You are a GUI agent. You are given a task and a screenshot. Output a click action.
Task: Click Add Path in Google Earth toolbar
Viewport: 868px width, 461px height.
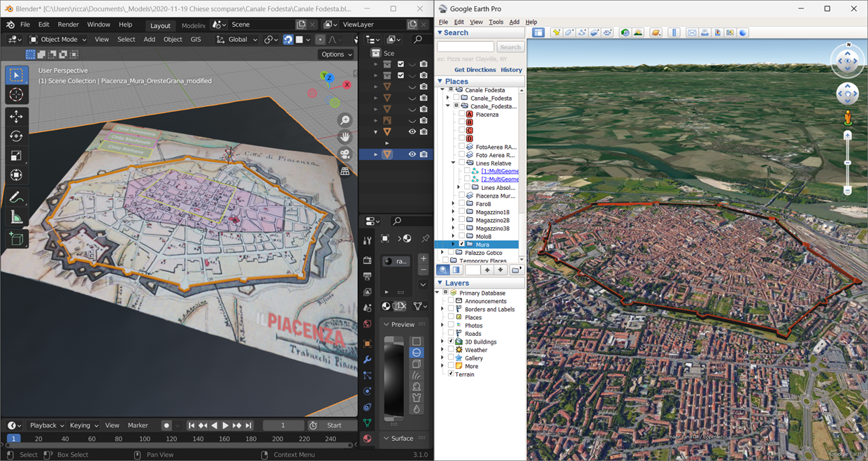click(582, 33)
